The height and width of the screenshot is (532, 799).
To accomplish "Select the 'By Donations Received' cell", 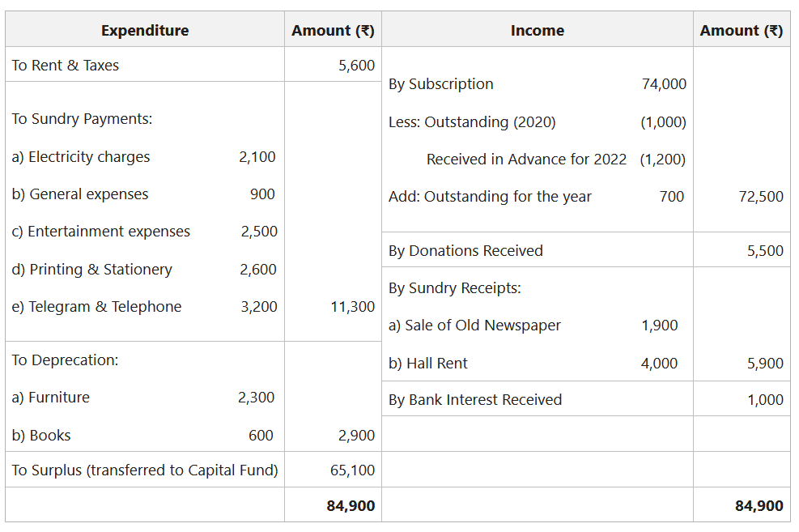I will click(x=465, y=251).
